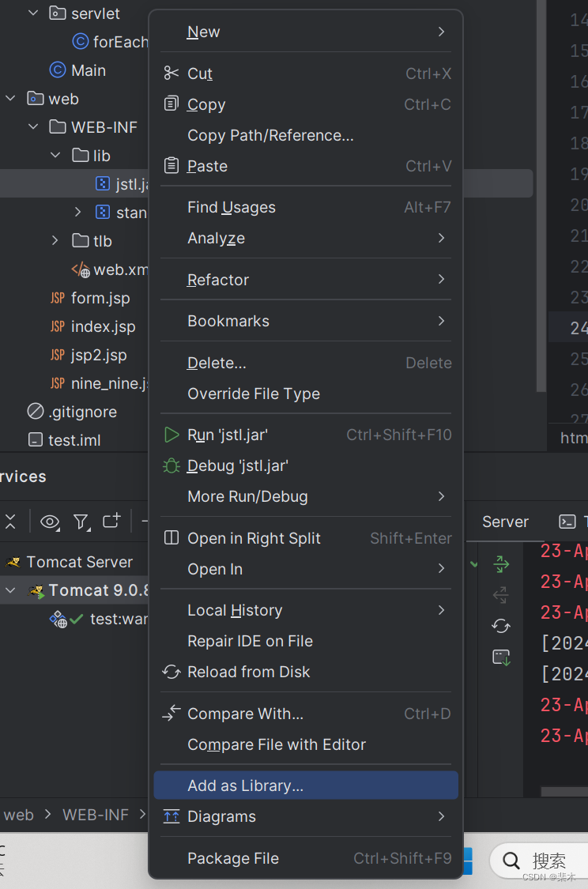Collapse the Tomcat 9.0.8 server node
The height and width of the screenshot is (889, 588).
(11, 590)
